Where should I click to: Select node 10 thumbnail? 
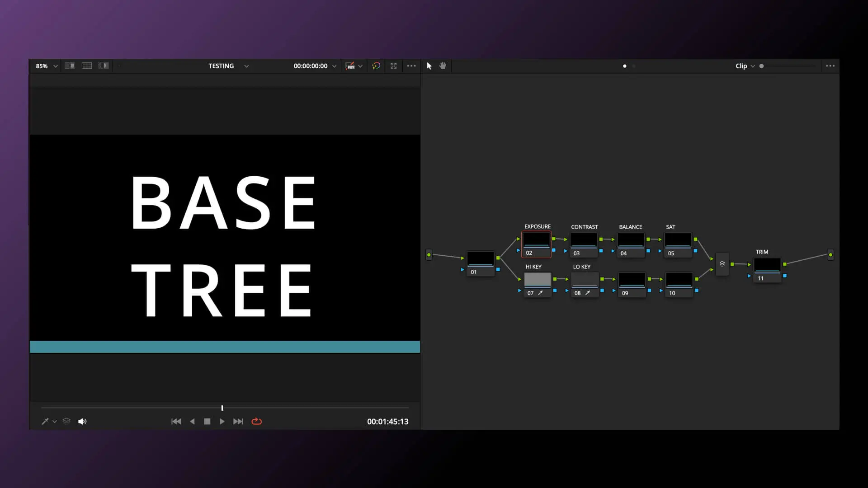click(x=679, y=280)
